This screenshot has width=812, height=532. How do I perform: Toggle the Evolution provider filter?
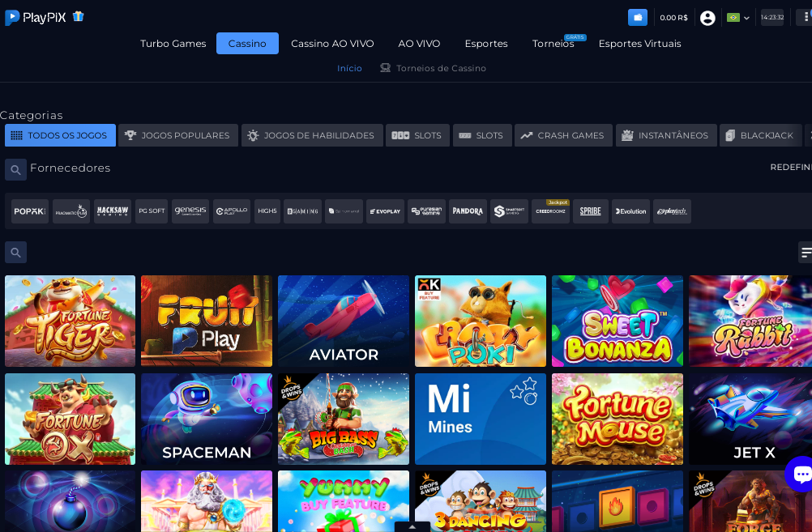point(630,211)
